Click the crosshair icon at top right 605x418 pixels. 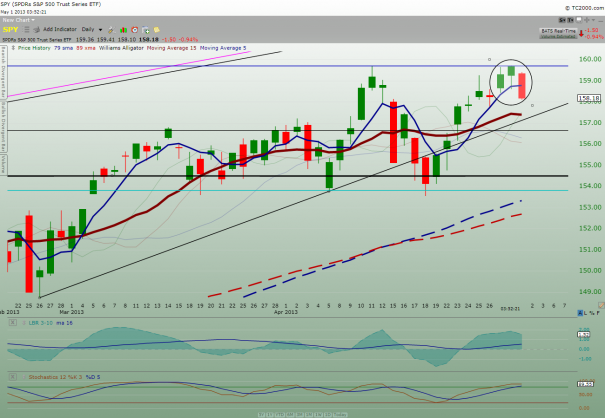point(586,20)
